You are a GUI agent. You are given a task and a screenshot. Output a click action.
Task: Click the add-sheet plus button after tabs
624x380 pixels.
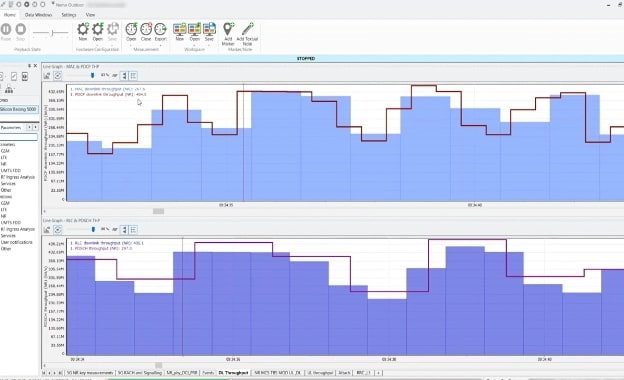[378, 373]
